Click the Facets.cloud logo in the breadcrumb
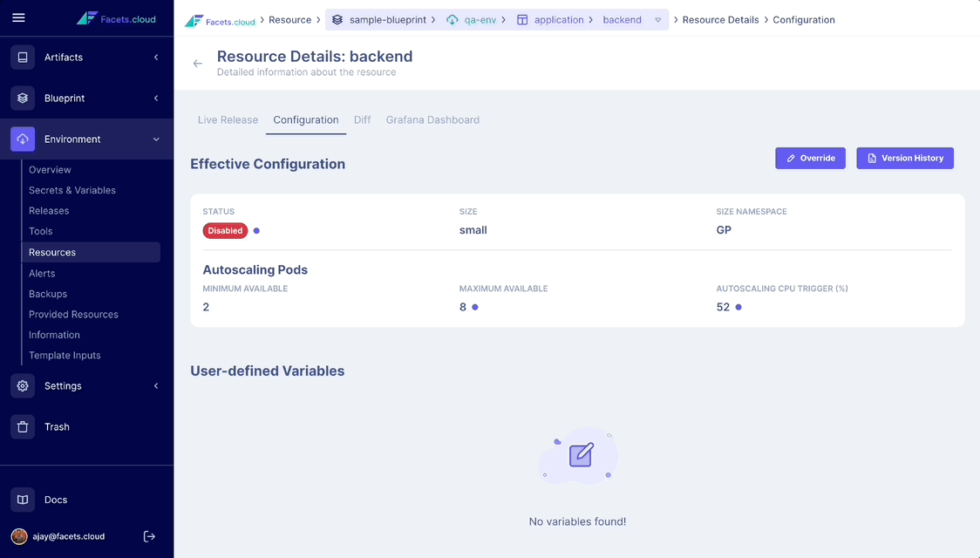 [x=220, y=19]
